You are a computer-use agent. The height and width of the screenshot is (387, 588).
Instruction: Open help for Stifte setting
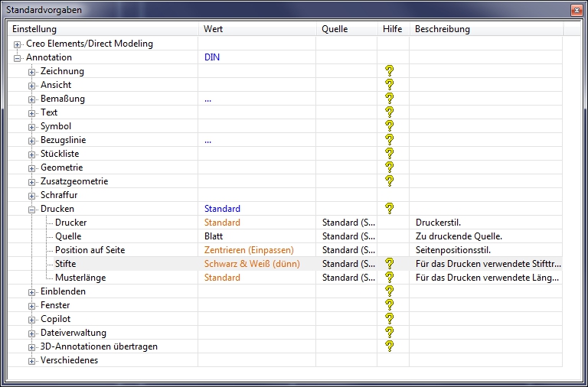(389, 264)
